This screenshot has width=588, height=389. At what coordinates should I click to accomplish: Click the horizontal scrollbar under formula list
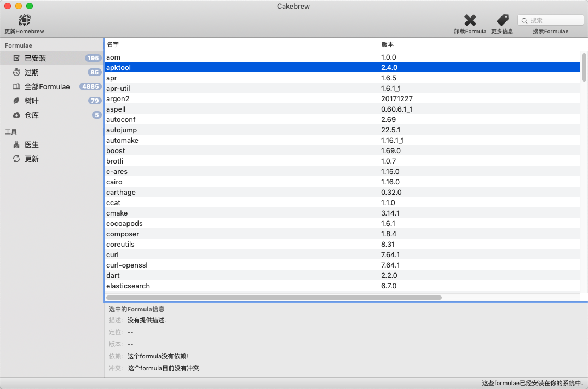(x=274, y=298)
